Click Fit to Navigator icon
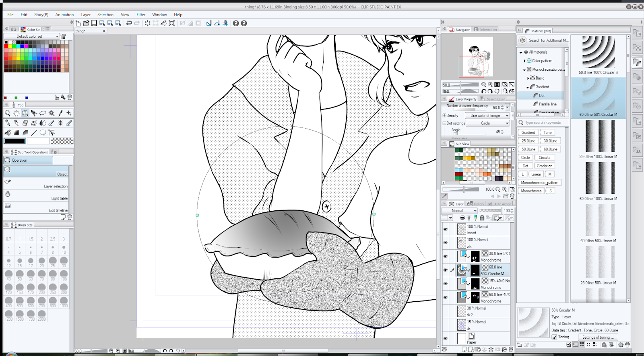 [x=505, y=85]
